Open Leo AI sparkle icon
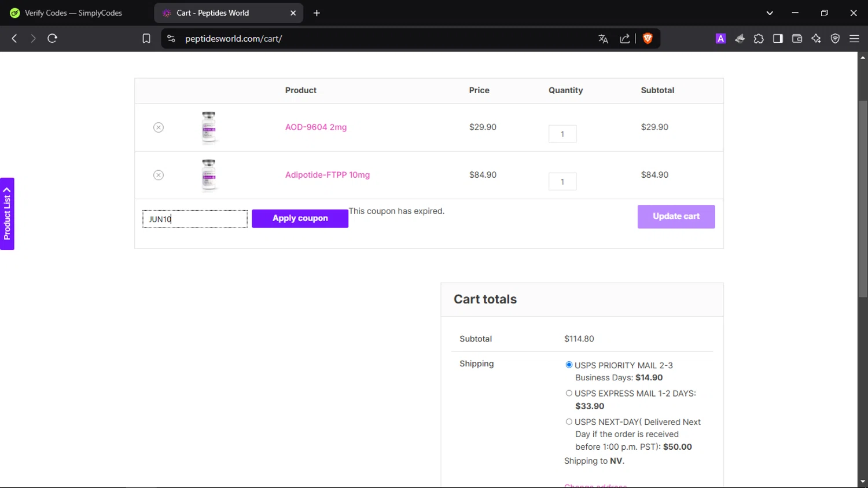Image resolution: width=868 pixels, height=488 pixels. click(816, 38)
